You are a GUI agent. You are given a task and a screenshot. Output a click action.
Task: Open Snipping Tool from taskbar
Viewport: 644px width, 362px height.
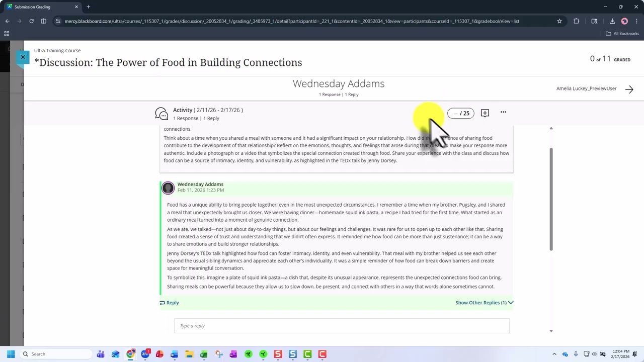tap(218, 354)
